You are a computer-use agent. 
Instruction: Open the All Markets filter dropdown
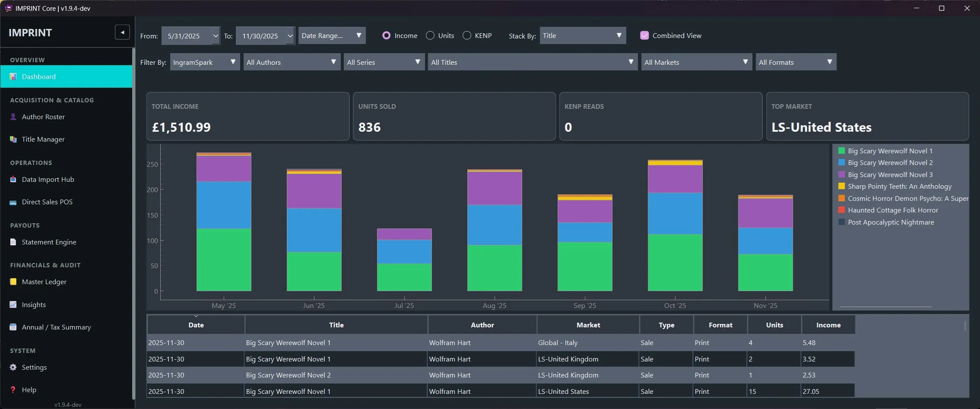click(x=697, y=62)
